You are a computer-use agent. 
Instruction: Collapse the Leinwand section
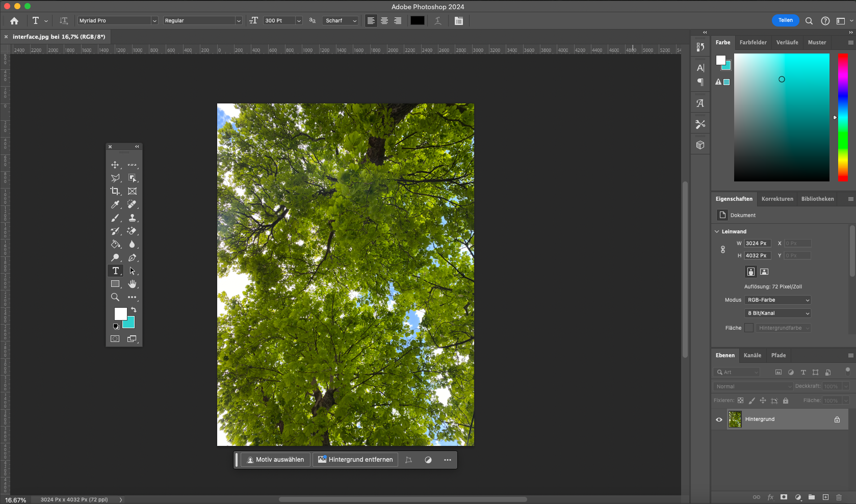click(x=717, y=231)
